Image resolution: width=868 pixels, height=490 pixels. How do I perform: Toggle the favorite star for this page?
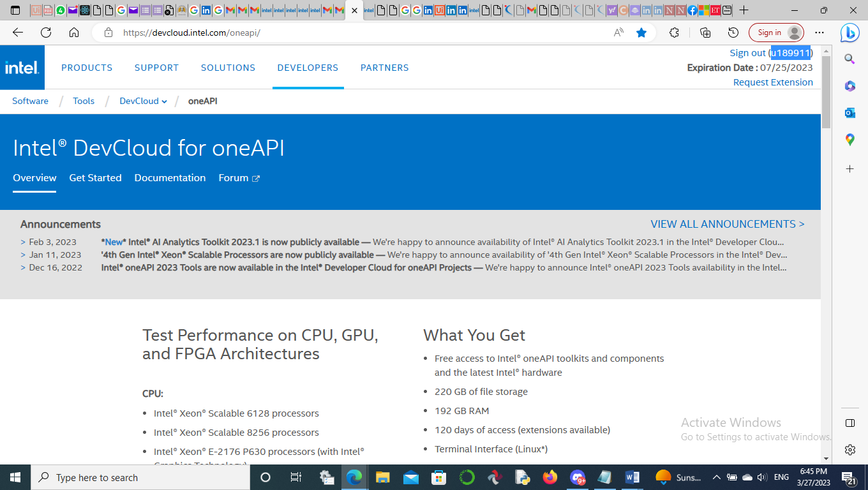point(641,32)
